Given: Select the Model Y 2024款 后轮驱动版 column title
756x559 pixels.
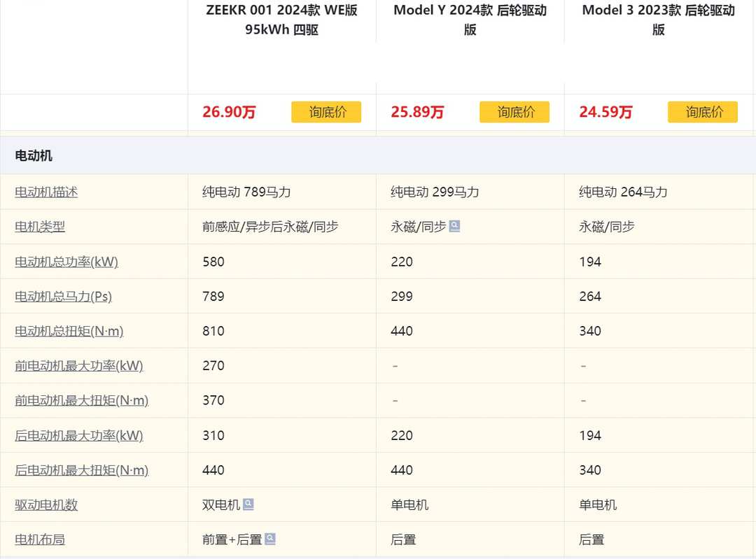Looking at the screenshot, I should [470, 20].
